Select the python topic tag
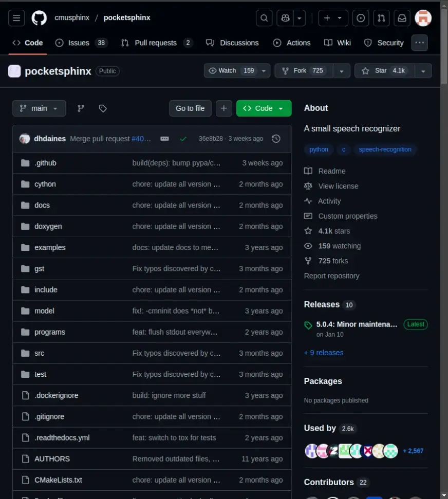Viewport: 448px width, 499px height. pyautogui.click(x=319, y=149)
